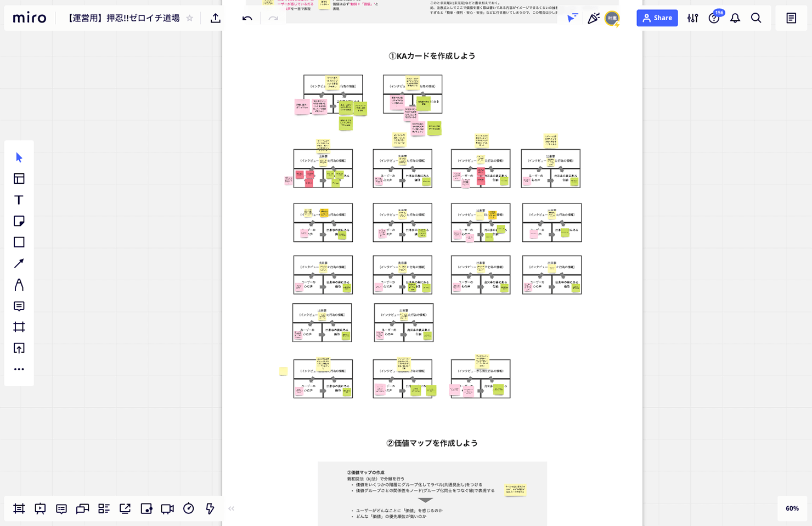Redo the last action
The height and width of the screenshot is (526, 812).
pyautogui.click(x=273, y=18)
